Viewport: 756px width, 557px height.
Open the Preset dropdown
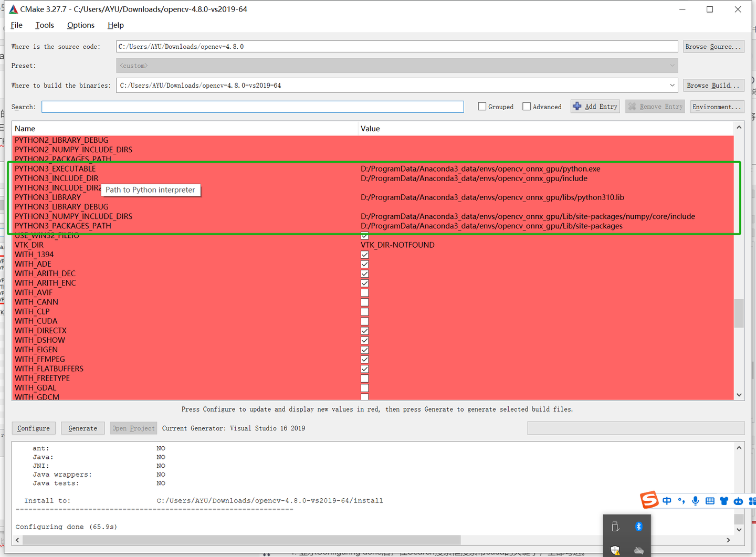pyautogui.click(x=673, y=65)
